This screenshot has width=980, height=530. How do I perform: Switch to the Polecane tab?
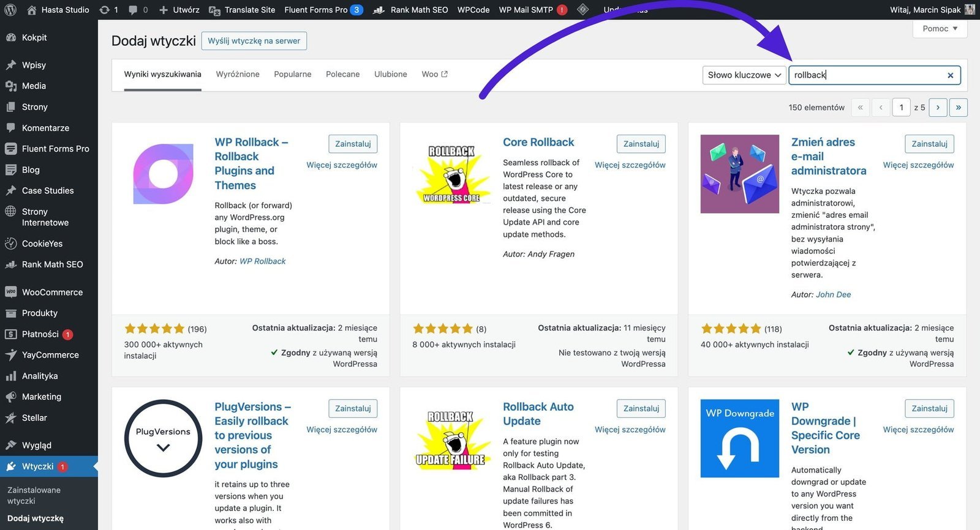(342, 74)
